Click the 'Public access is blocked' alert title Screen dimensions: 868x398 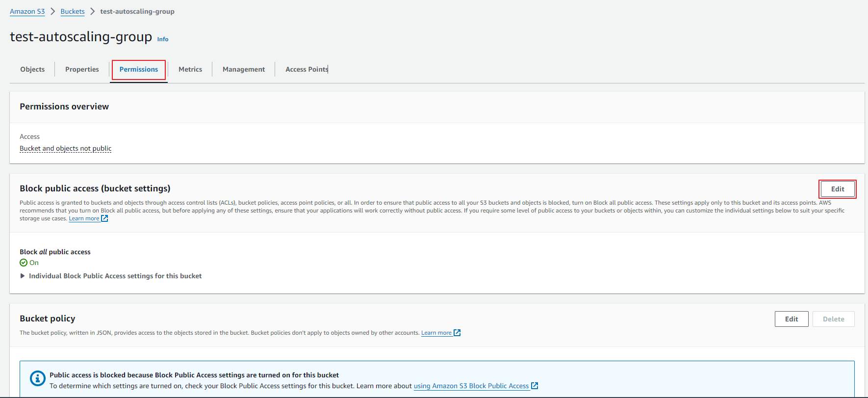[194, 375]
